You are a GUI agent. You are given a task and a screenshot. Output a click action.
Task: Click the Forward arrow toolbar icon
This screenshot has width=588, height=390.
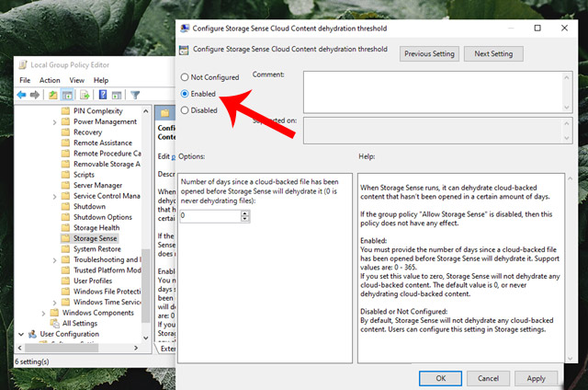[35, 95]
